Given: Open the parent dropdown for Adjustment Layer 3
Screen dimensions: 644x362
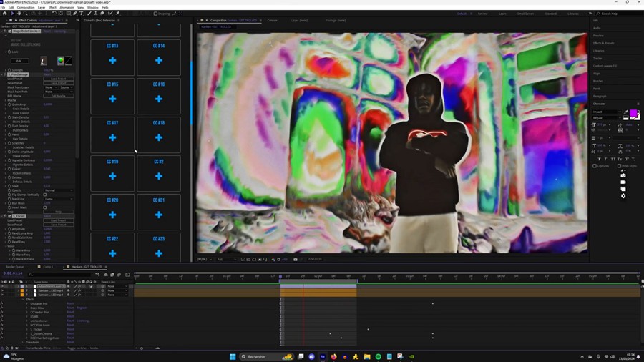Looking at the screenshot, I should coord(115,286).
